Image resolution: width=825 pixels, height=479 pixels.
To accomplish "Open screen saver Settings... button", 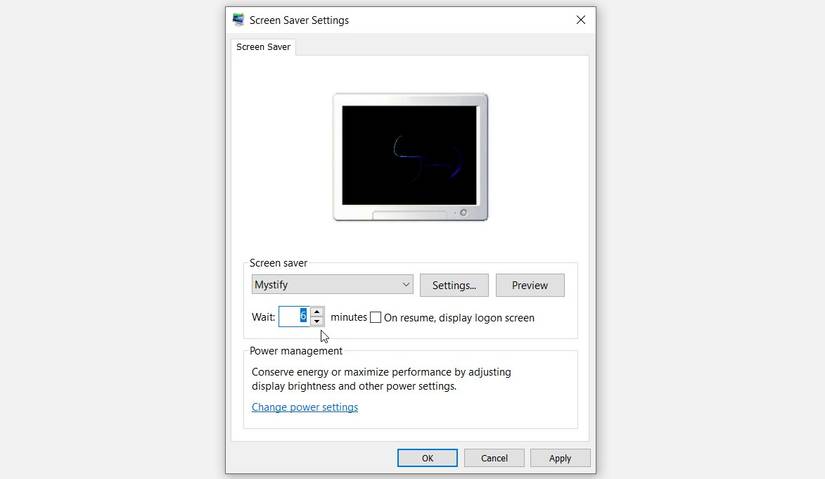I will (454, 285).
